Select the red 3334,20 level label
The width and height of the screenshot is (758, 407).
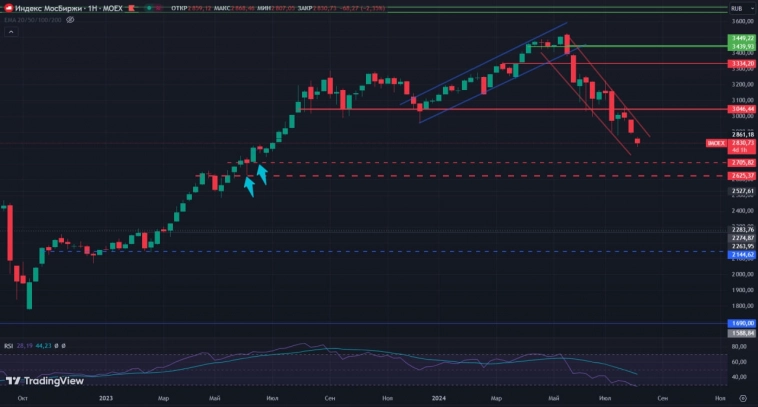click(x=742, y=64)
